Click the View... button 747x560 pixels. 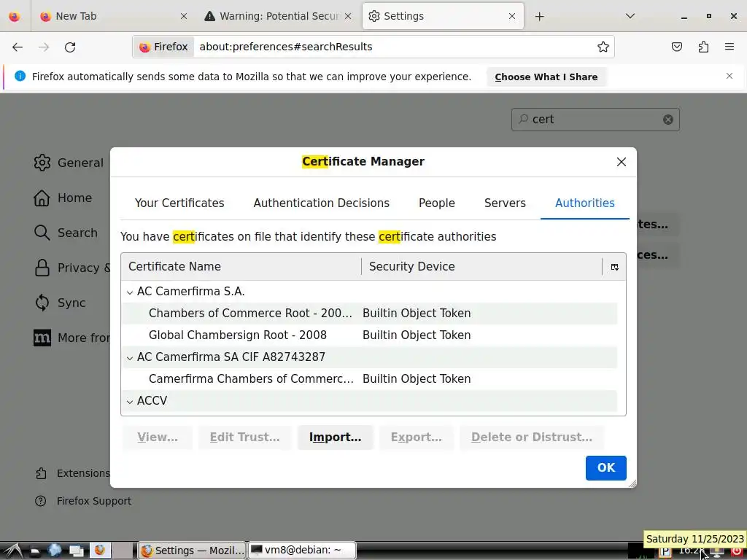158,437
